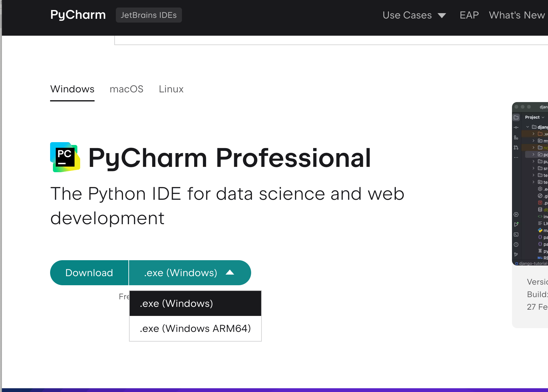Collapse the root django project folder chevron

pyautogui.click(x=528, y=127)
